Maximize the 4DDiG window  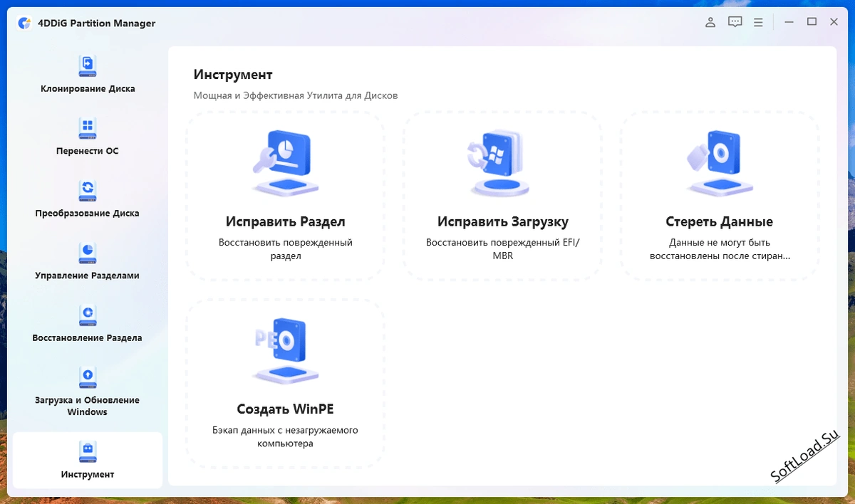pos(812,23)
